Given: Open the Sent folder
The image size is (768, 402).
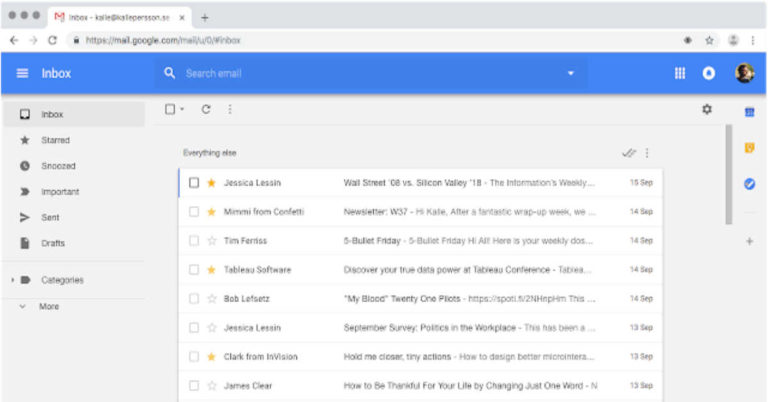Looking at the screenshot, I should pos(74,217).
